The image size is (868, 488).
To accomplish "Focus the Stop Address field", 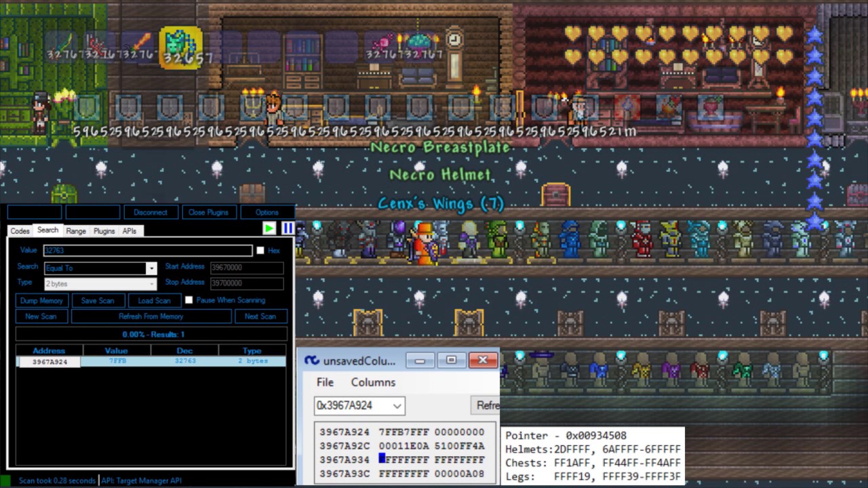I will click(247, 283).
